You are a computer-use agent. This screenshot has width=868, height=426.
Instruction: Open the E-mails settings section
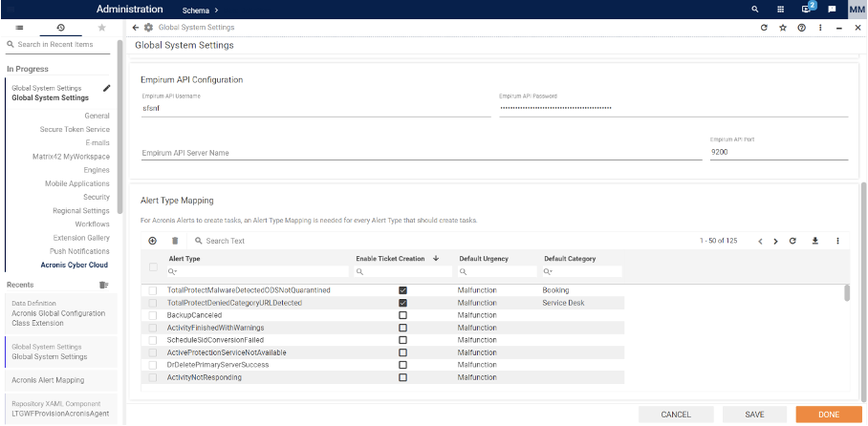pyautogui.click(x=98, y=142)
